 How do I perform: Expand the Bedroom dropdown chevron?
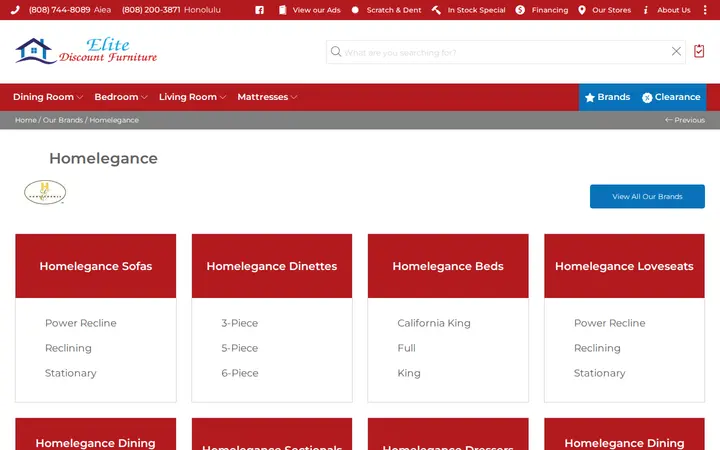(x=144, y=97)
